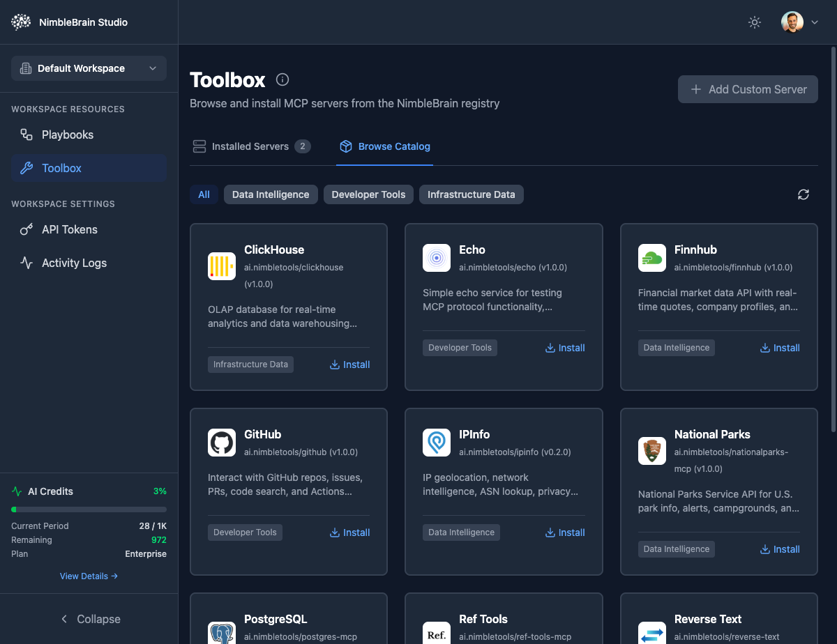Click the GitHub logo icon

click(x=222, y=443)
